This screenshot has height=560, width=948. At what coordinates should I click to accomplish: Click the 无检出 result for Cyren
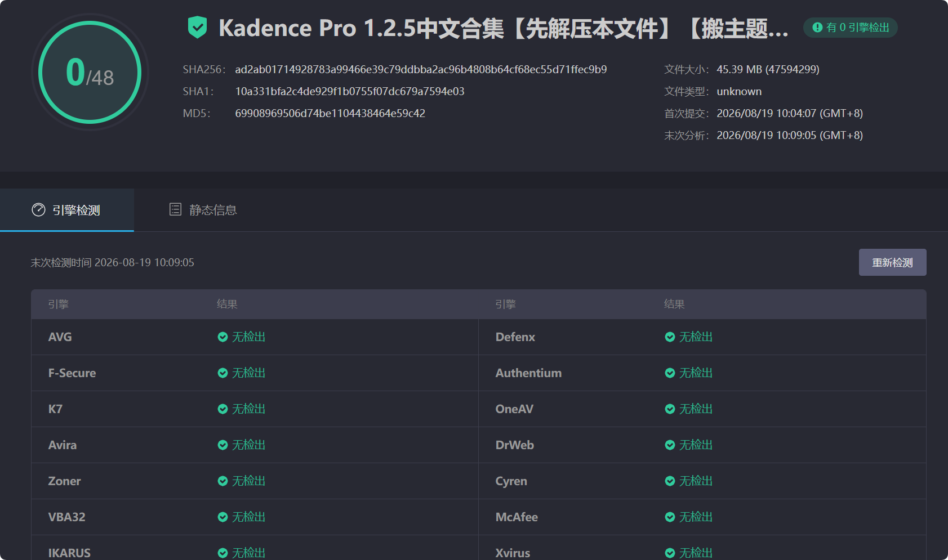(x=696, y=481)
